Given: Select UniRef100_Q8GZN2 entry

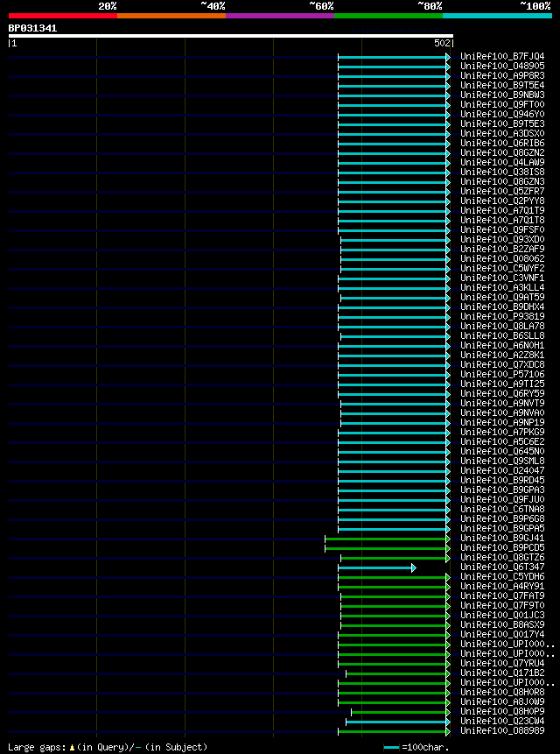Looking at the screenshot, I should pos(502,153).
